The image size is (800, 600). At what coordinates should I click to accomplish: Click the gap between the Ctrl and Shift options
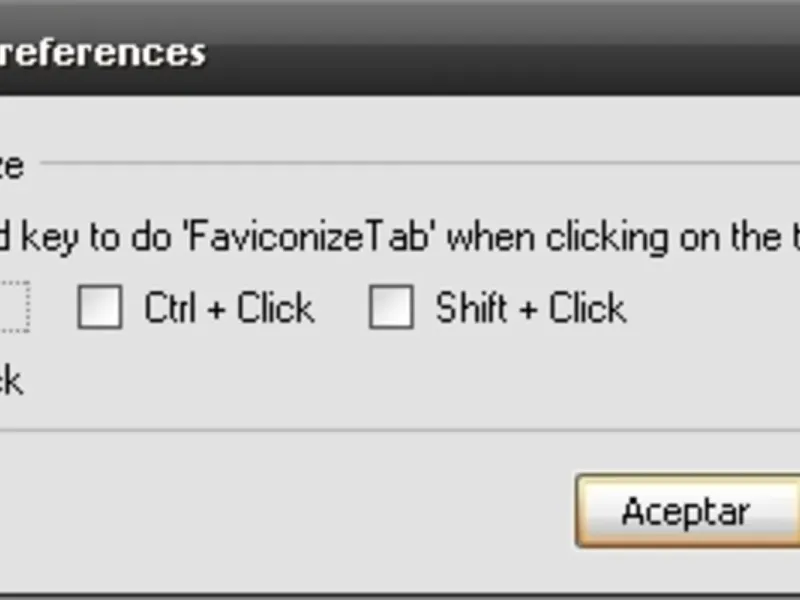click(342, 308)
